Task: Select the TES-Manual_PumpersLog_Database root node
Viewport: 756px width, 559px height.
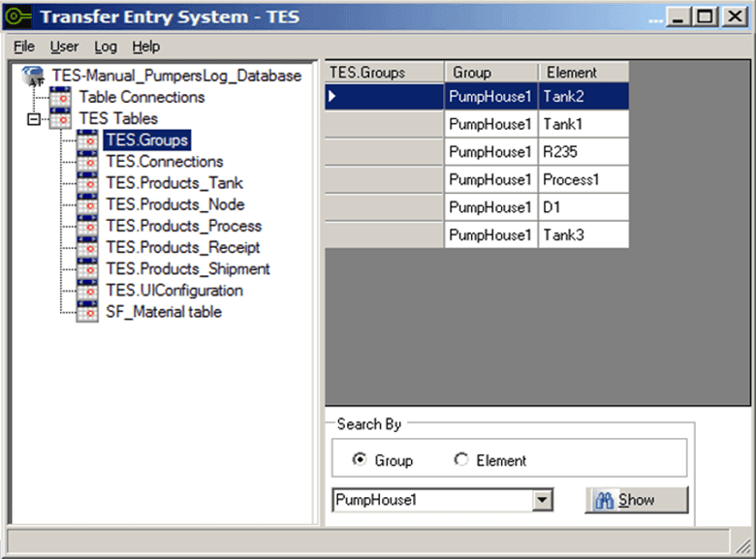Action: pos(176,76)
